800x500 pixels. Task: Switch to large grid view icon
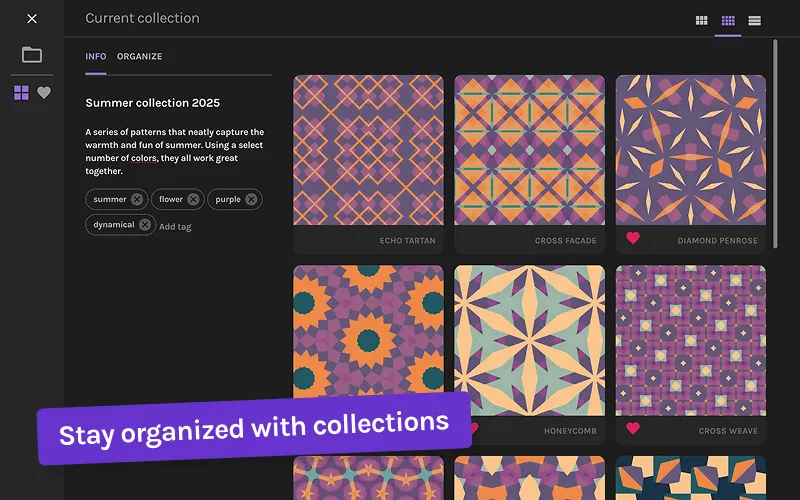tap(702, 20)
